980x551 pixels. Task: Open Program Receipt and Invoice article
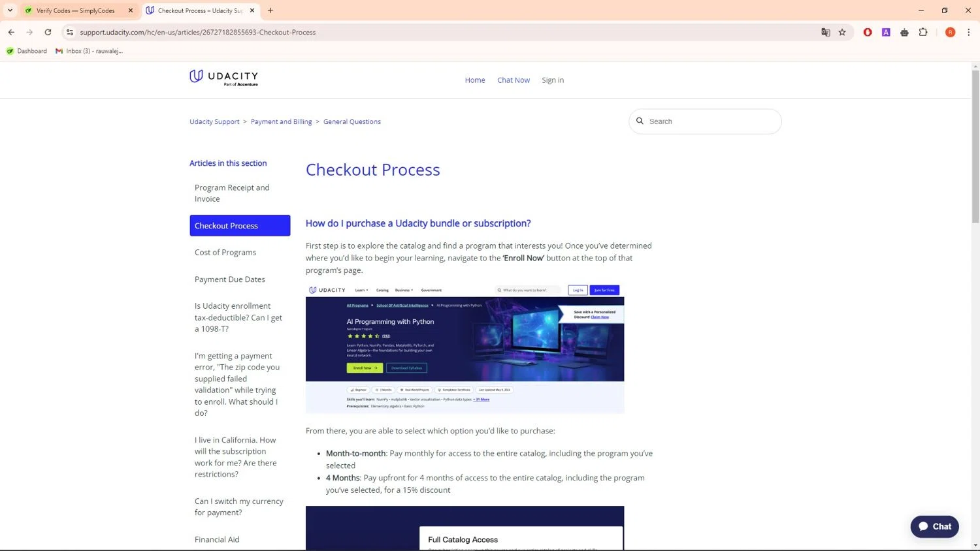click(240, 193)
